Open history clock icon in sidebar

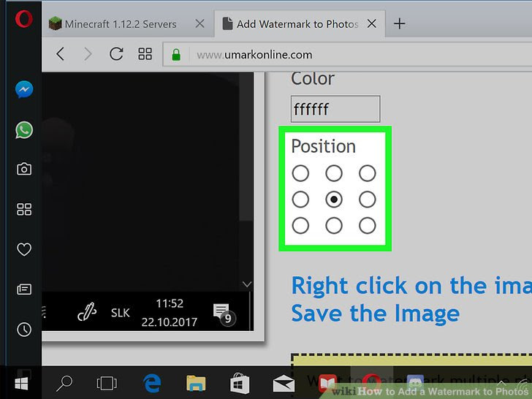pos(24,330)
